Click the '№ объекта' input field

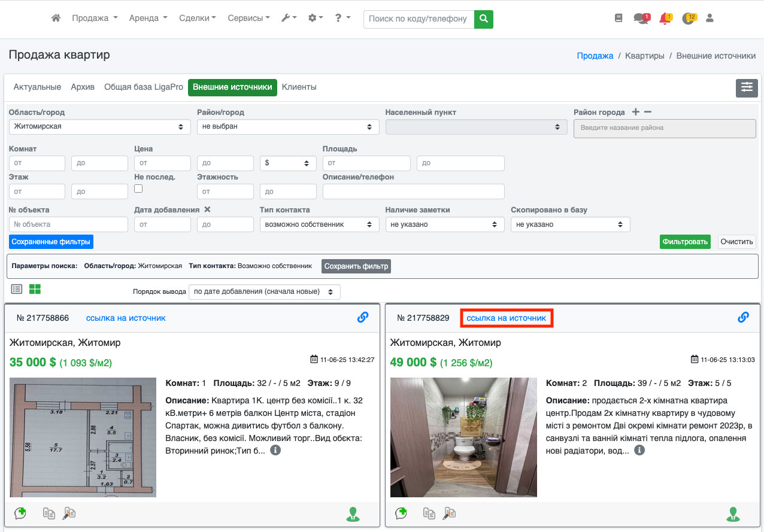pyautogui.click(x=68, y=224)
